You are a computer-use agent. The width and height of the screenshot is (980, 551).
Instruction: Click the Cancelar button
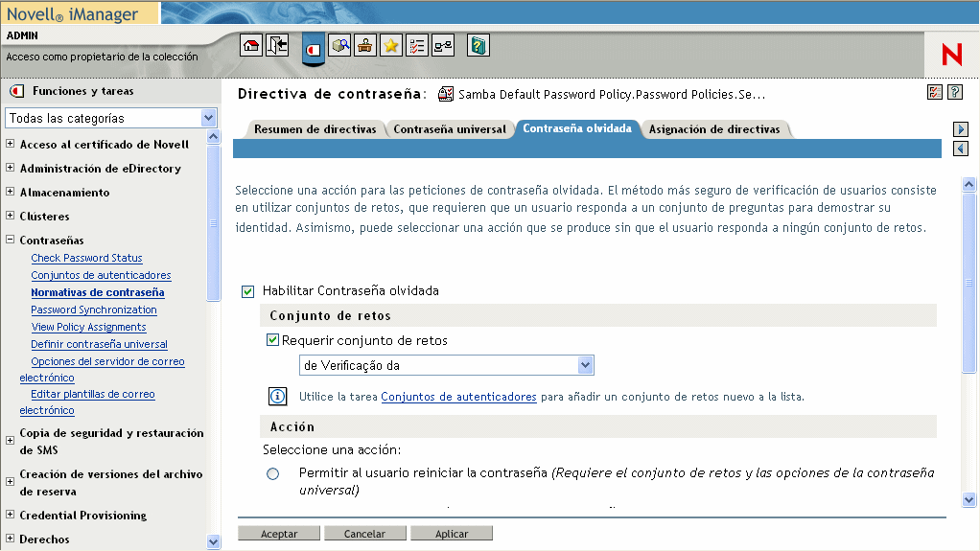[x=364, y=534]
